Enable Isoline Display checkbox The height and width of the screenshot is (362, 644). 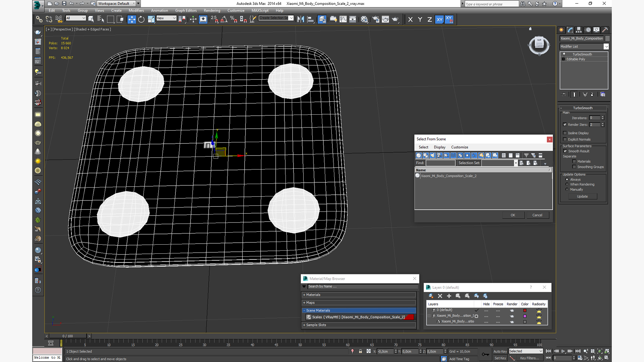pos(565,133)
